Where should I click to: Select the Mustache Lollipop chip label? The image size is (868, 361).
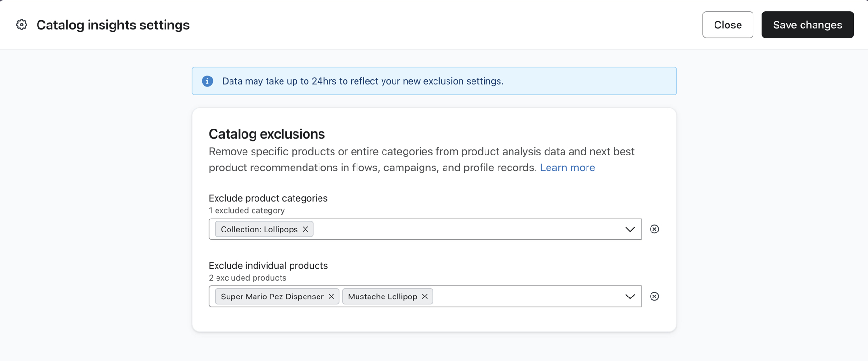[x=382, y=297]
